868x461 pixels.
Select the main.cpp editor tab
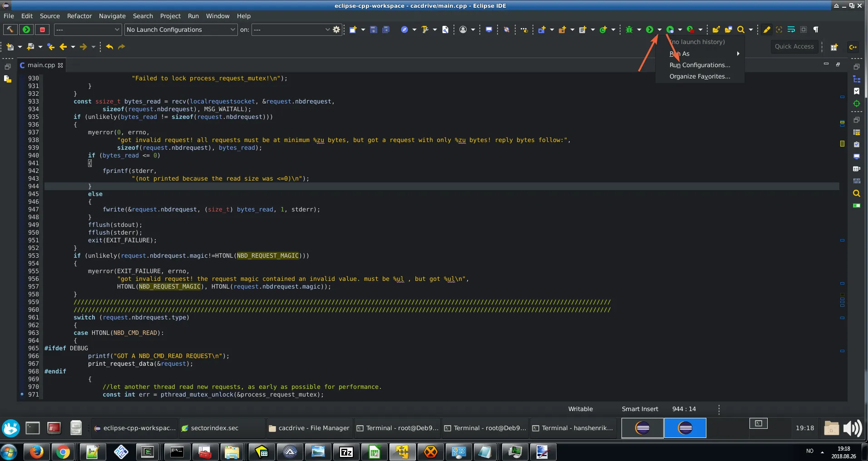[x=41, y=65]
